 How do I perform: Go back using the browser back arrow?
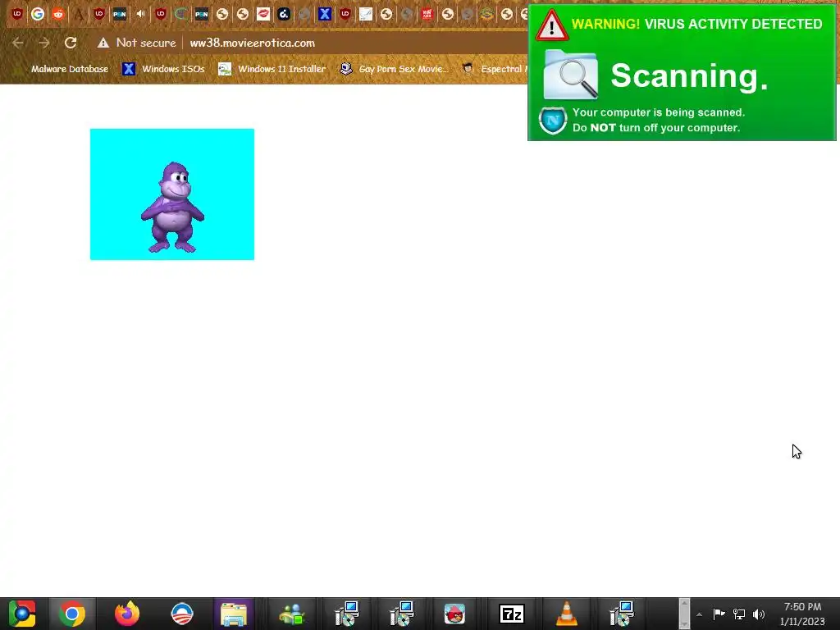[18, 43]
